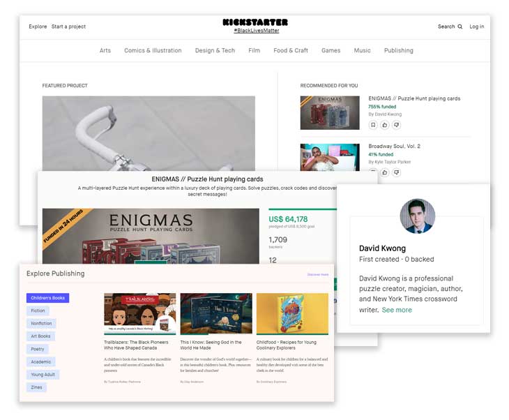The image size is (509, 420).
Task: Open Childfood - Recipes for Young title
Action: click(x=287, y=345)
